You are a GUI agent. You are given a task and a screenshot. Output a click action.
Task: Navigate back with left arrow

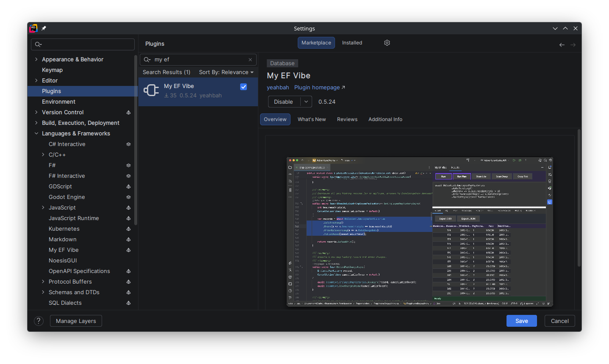tap(562, 45)
